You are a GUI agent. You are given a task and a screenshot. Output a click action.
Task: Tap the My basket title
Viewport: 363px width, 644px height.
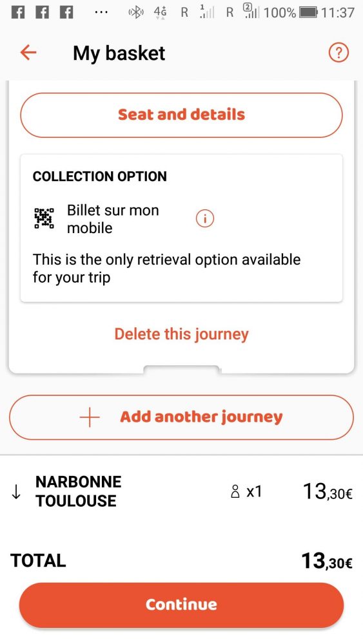119,53
